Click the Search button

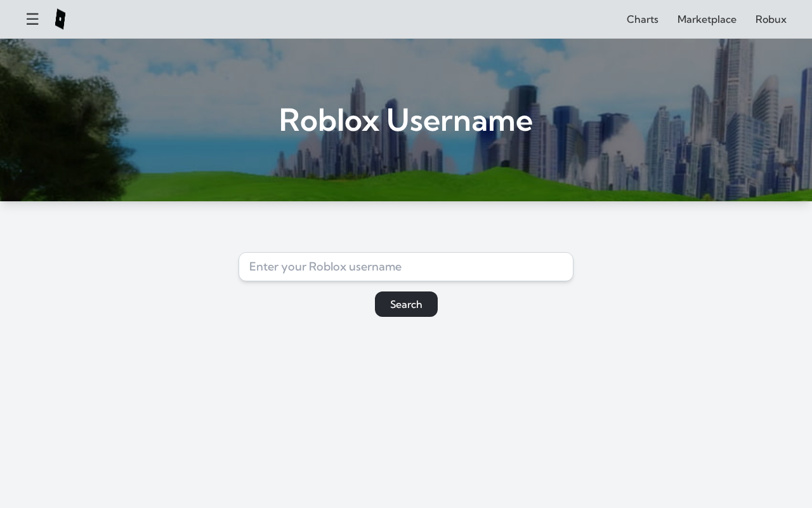[x=406, y=304]
